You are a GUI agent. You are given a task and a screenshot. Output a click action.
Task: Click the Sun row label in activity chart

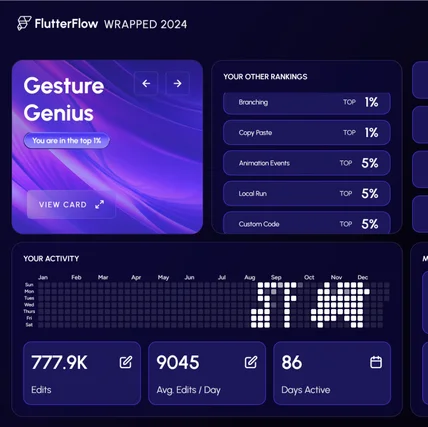click(29, 285)
